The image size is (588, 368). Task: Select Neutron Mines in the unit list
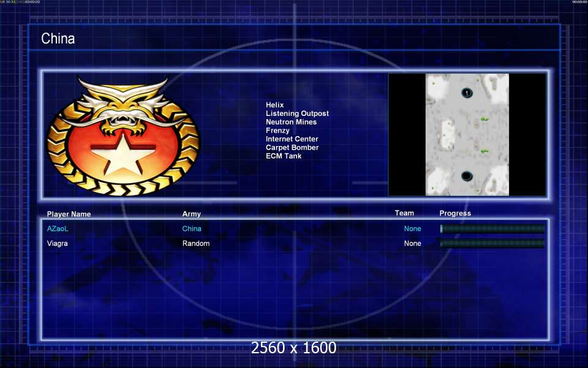point(292,122)
